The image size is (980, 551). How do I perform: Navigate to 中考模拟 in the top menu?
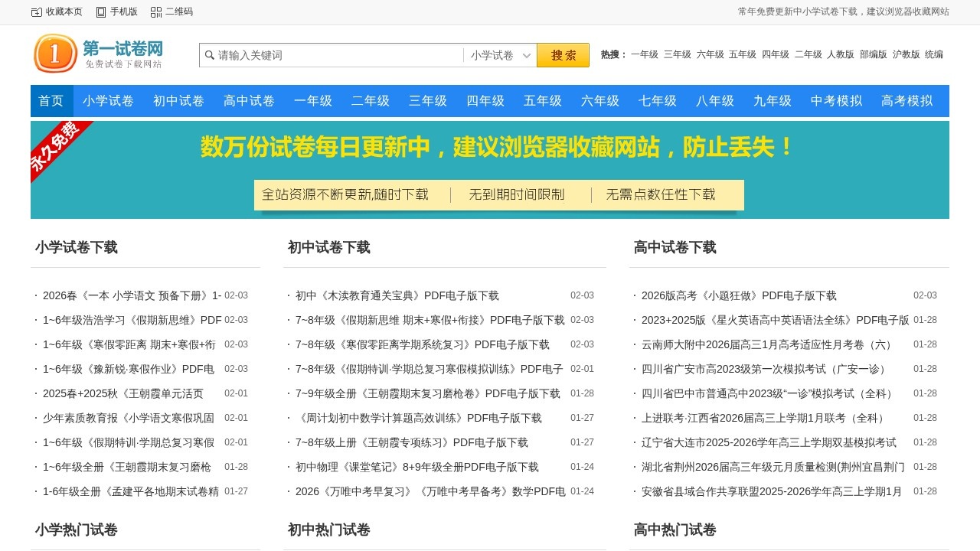pos(835,100)
